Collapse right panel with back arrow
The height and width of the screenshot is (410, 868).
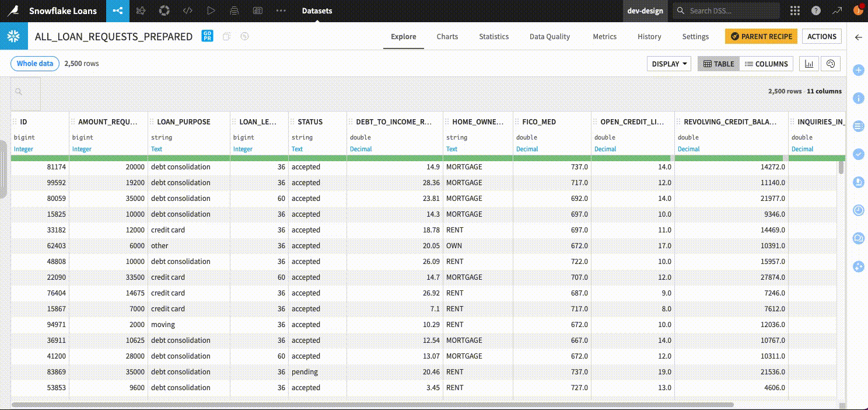(x=858, y=37)
